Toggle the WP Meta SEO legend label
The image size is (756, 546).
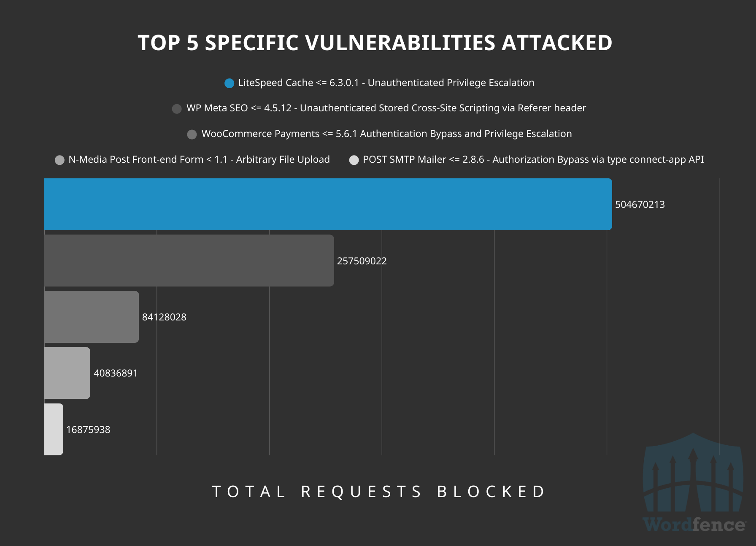point(386,108)
